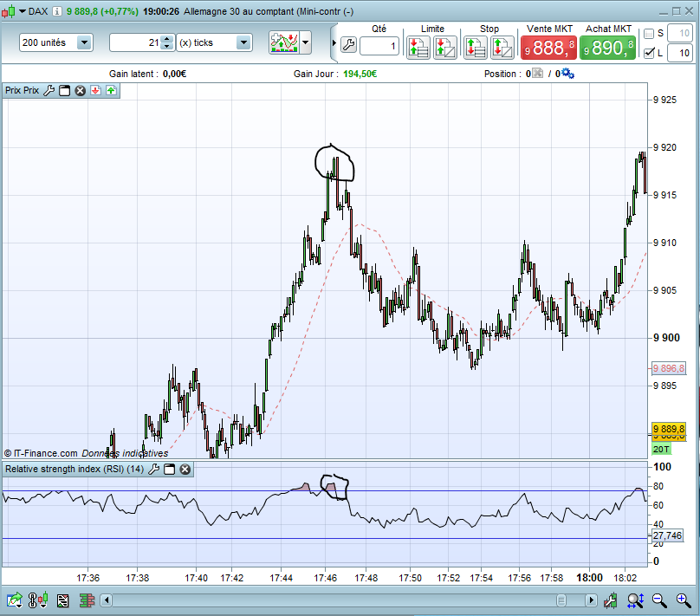Click the RSI panel window icon
The width and height of the screenshot is (700, 616).
pyautogui.click(x=169, y=469)
